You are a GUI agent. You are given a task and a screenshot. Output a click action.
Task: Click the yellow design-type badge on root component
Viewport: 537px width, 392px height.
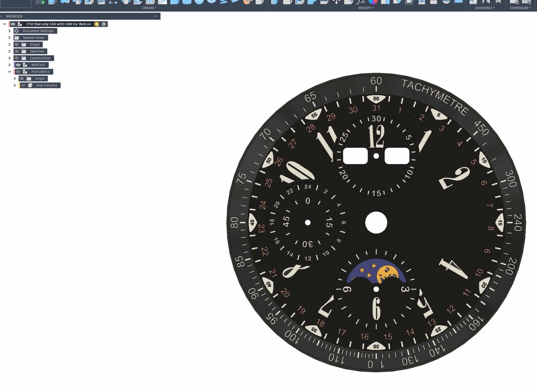96,24
